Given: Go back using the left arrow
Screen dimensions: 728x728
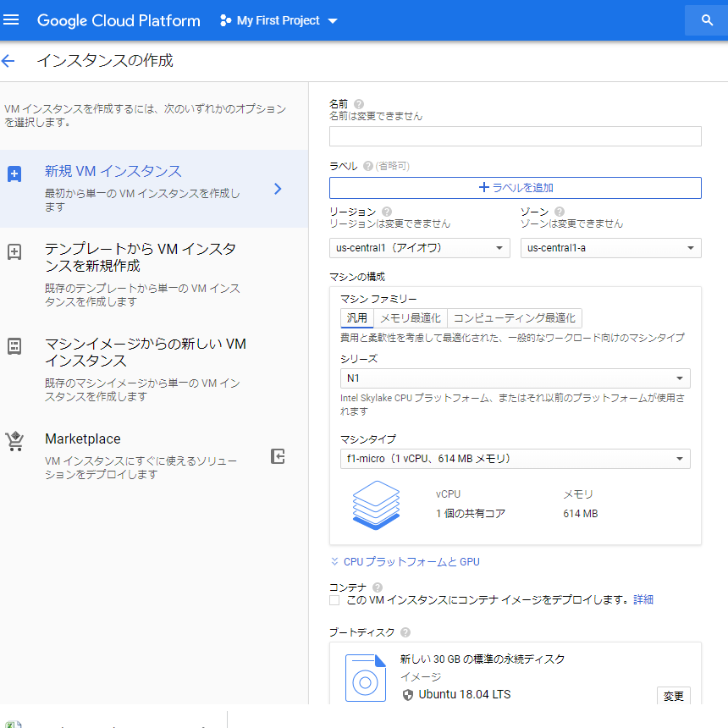Looking at the screenshot, I should click(8, 61).
